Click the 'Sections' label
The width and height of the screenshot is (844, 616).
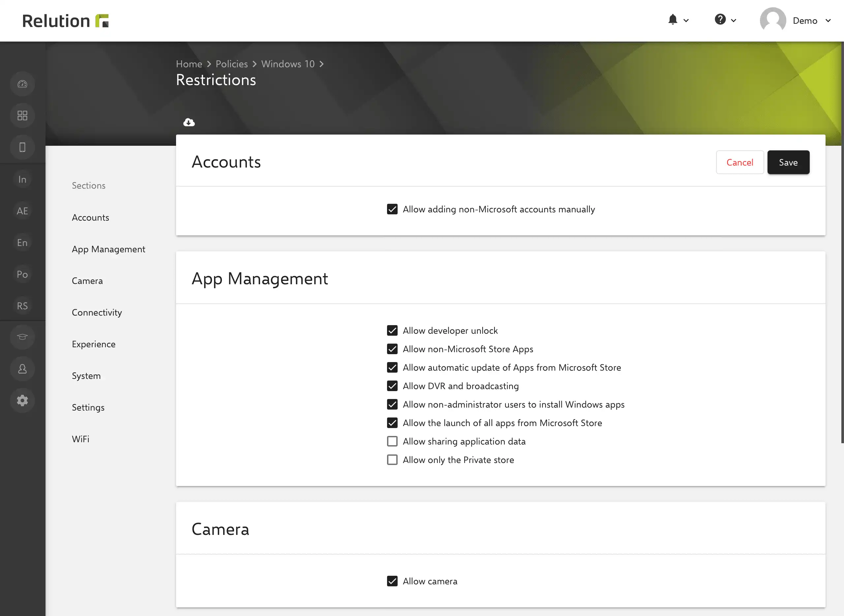coord(89,185)
